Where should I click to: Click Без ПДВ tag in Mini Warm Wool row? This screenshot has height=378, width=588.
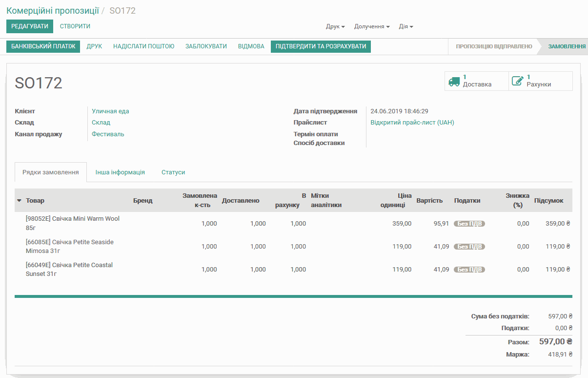point(469,224)
